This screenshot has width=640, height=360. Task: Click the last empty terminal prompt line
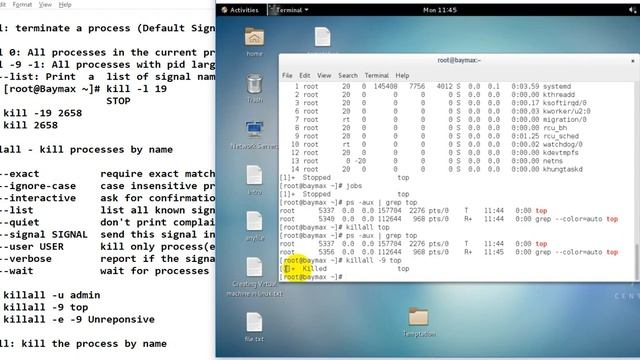click(312, 277)
